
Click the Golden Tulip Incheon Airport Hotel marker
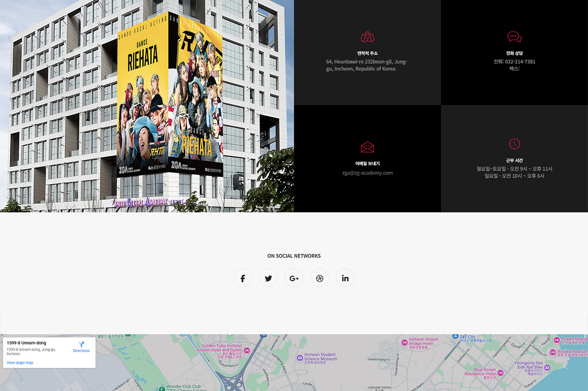click(247, 350)
